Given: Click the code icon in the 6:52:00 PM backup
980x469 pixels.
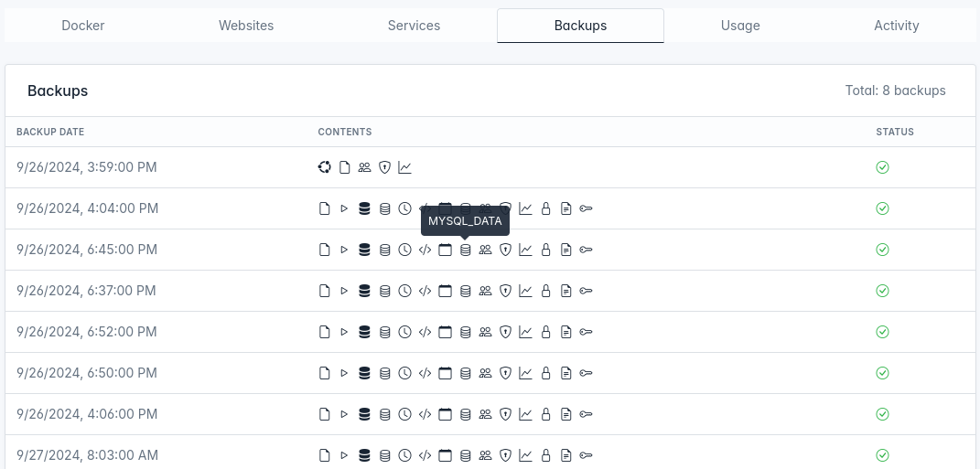Looking at the screenshot, I should click(425, 332).
